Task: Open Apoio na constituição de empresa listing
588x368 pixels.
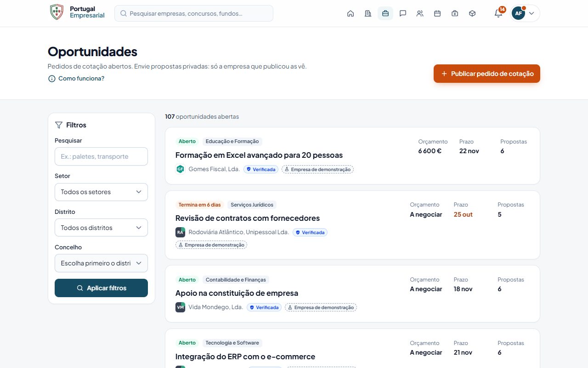Action: [237, 293]
